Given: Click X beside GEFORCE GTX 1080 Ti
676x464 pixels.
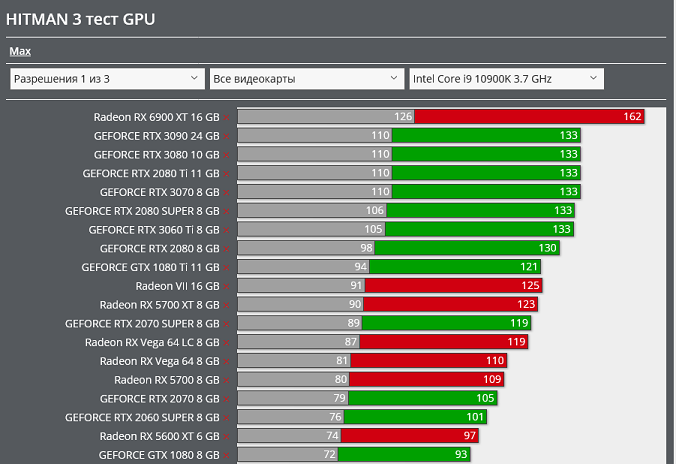Looking at the screenshot, I should (226, 268).
